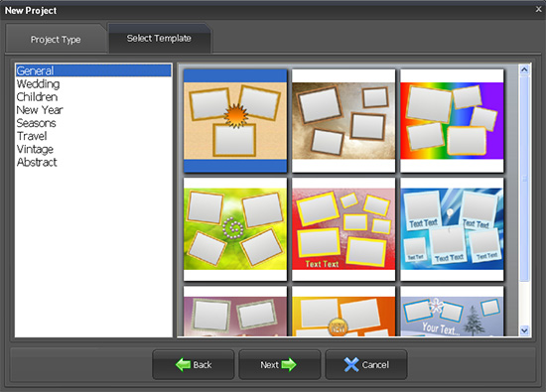Choose the Children category in list
546x392 pixels.
37,97
